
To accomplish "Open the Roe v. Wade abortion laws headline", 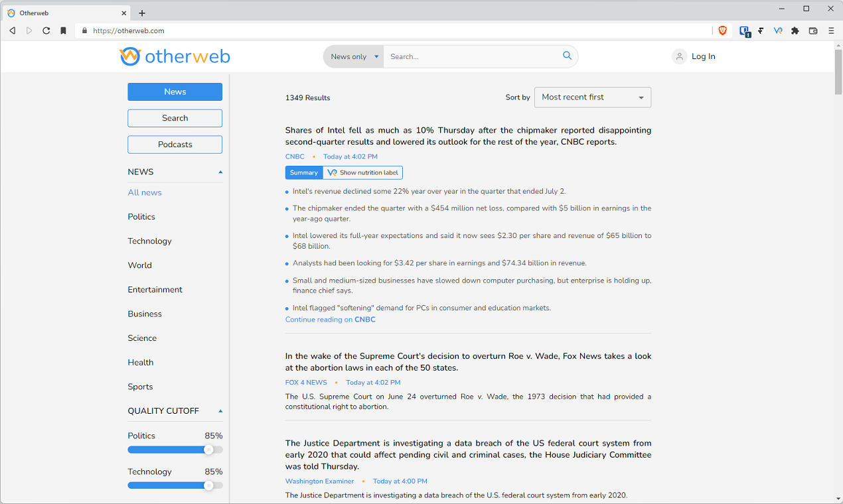I will (x=468, y=362).
